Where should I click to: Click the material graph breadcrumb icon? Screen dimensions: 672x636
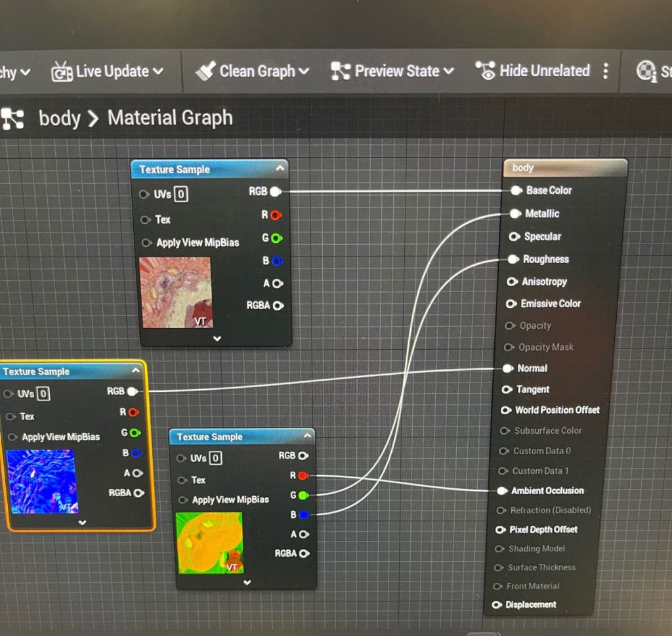point(12,119)
